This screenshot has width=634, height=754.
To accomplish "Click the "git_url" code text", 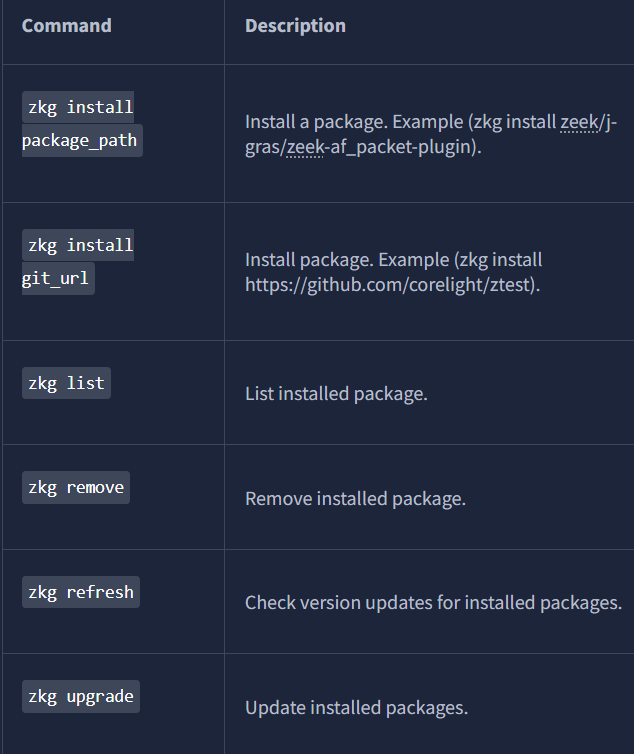I will click(x=56, y=278).
